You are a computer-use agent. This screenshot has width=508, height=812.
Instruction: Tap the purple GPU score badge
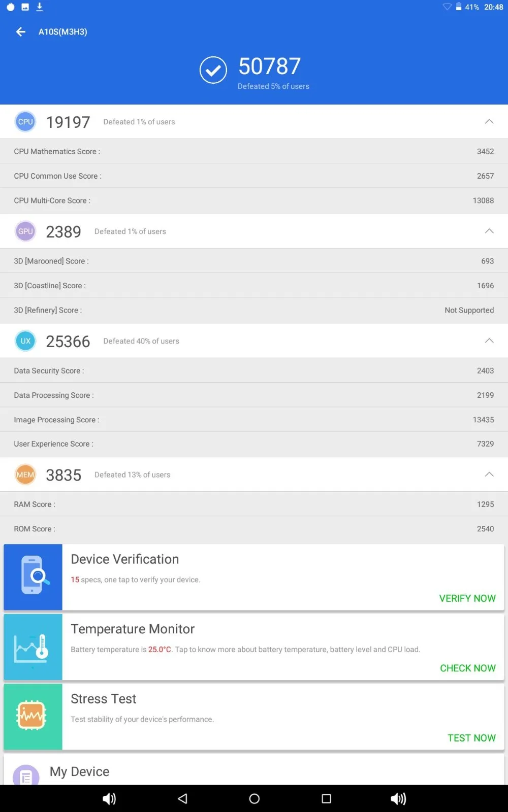25,231
